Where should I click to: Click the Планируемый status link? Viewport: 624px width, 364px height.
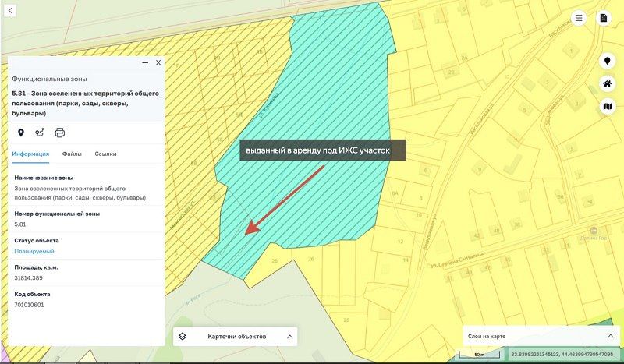coord(34,252)
